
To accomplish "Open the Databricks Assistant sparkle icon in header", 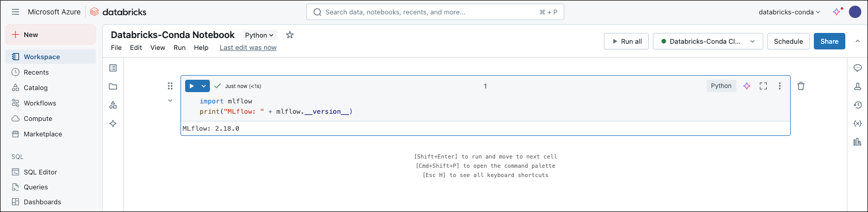I will (837, 12).
